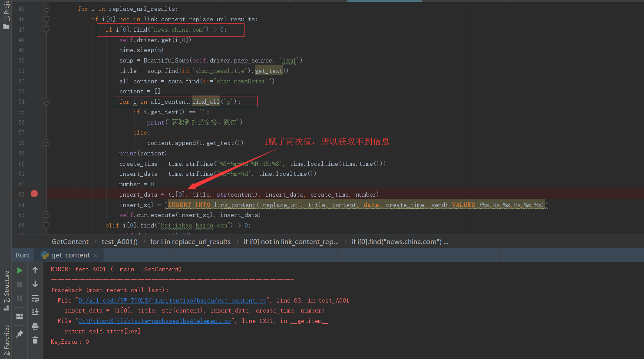Pin the Run tab
The image size is (644, 359).
20,333
